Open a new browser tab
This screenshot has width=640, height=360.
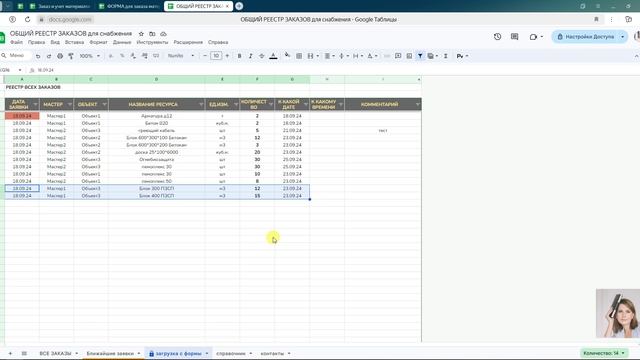pyautogui.click(x=239, y=6)
